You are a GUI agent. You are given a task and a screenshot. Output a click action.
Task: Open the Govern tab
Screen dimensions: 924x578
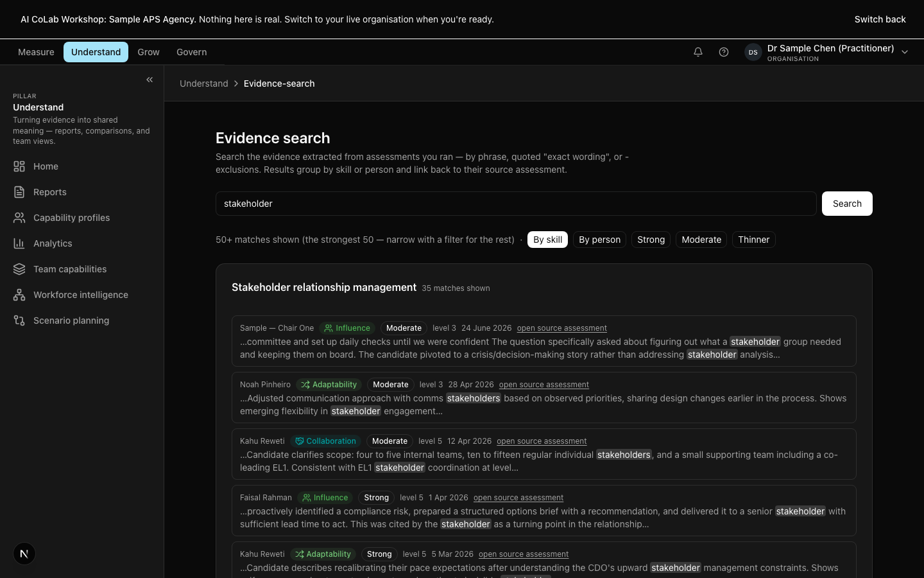click(x=192, y=52)
